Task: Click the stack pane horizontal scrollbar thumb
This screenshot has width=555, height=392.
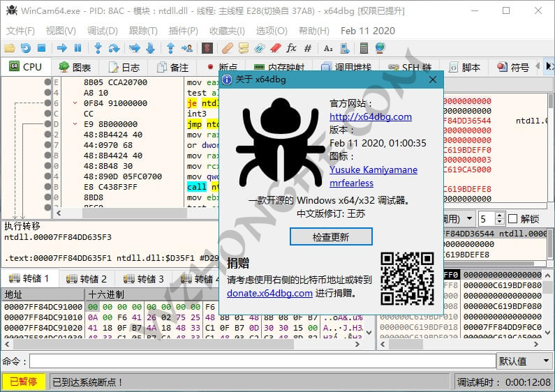Action: tap(406, 344)
